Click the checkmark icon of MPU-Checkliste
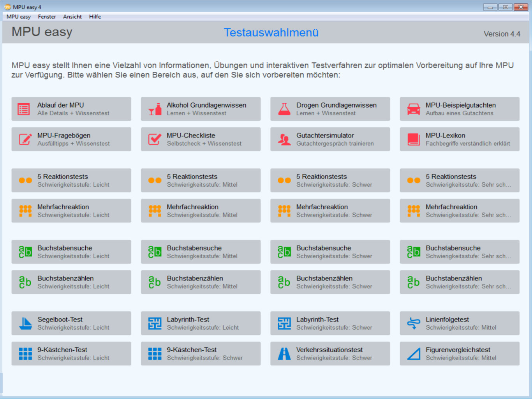Image resolution: width=532 pixels, height=399 pixels. (155, 139)
